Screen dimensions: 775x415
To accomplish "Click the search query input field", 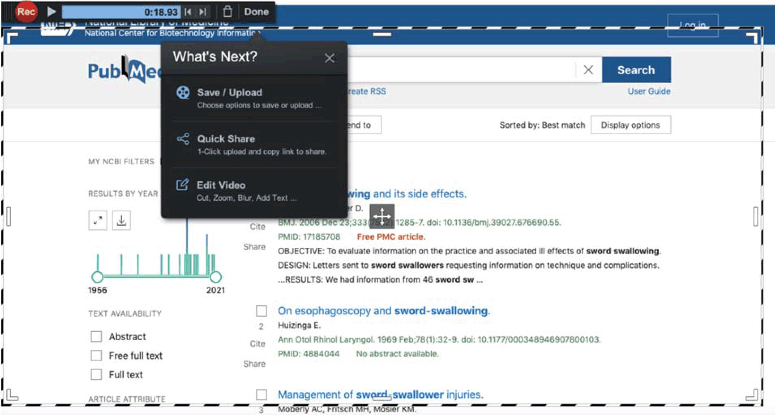I will pyautogui.click(x=461, y=70).
